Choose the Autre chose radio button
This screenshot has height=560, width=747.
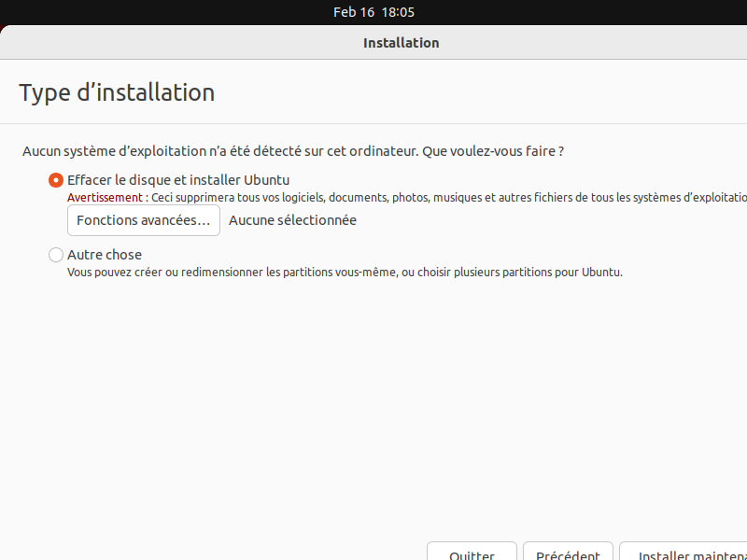click(56, 255)
